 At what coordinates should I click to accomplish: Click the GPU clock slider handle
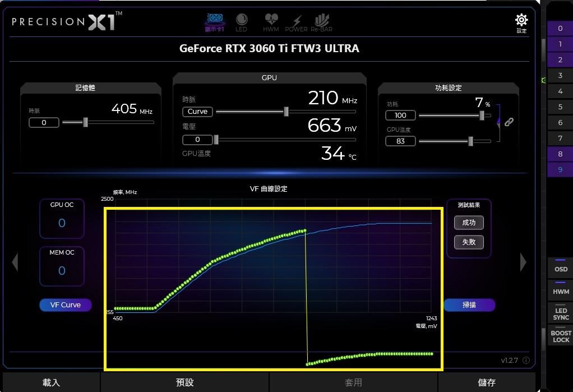click(x=286, y=112)
